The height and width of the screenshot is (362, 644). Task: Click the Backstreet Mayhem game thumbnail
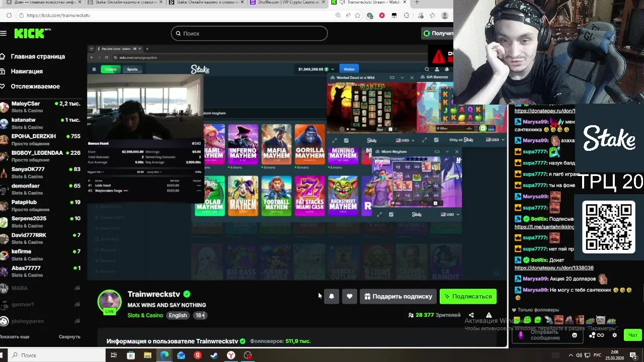coord(343,195)
